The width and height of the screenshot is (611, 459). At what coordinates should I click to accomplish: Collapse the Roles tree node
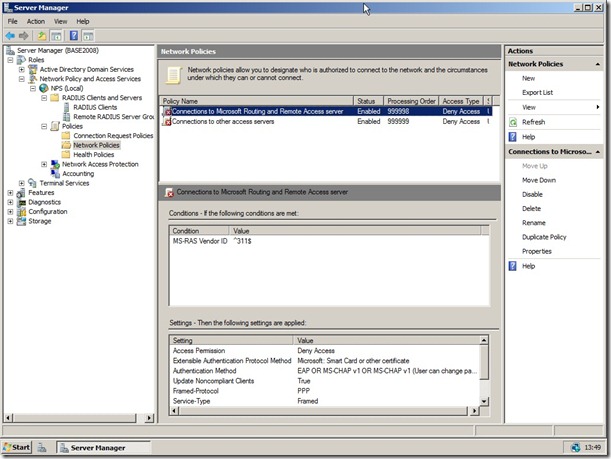pyautogui.click(x=10, y=60)
